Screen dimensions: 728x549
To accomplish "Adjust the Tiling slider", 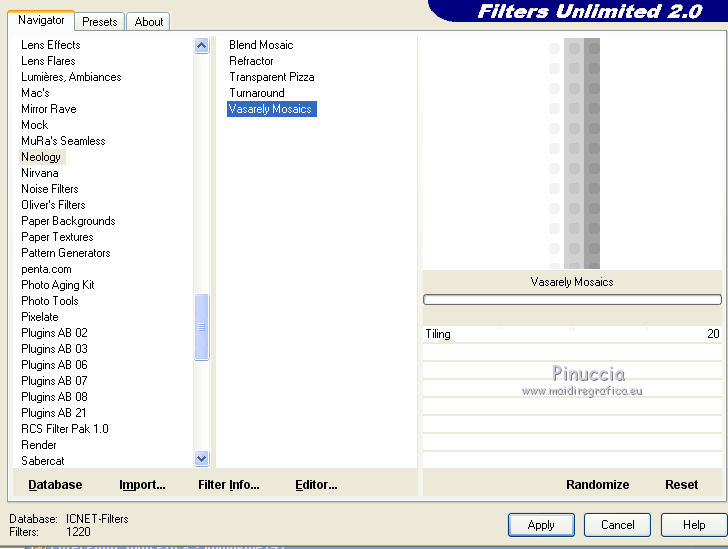I will pyautogui.click(x=572, y=334).
